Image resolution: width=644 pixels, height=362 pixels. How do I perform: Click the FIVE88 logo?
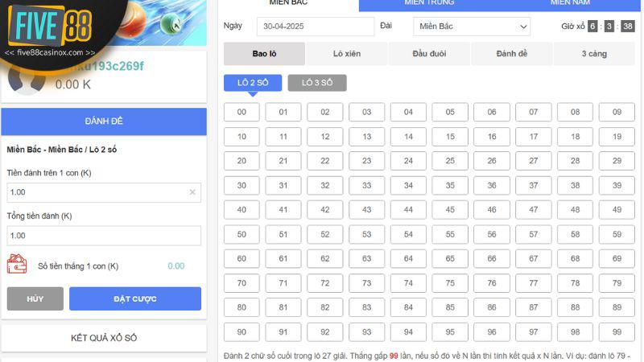48,27
